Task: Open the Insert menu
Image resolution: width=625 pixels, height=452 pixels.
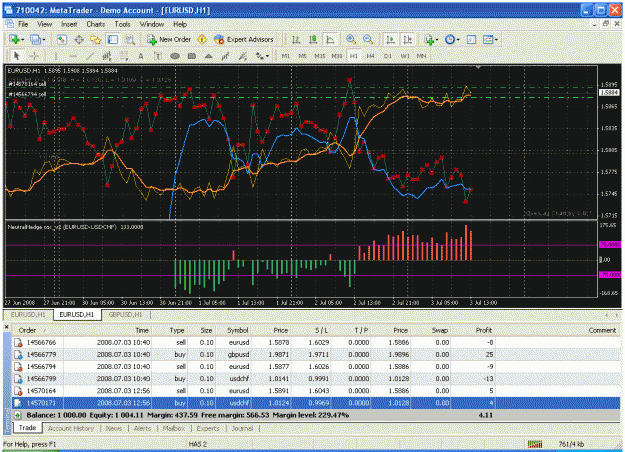Action: [x=69, y=24]
